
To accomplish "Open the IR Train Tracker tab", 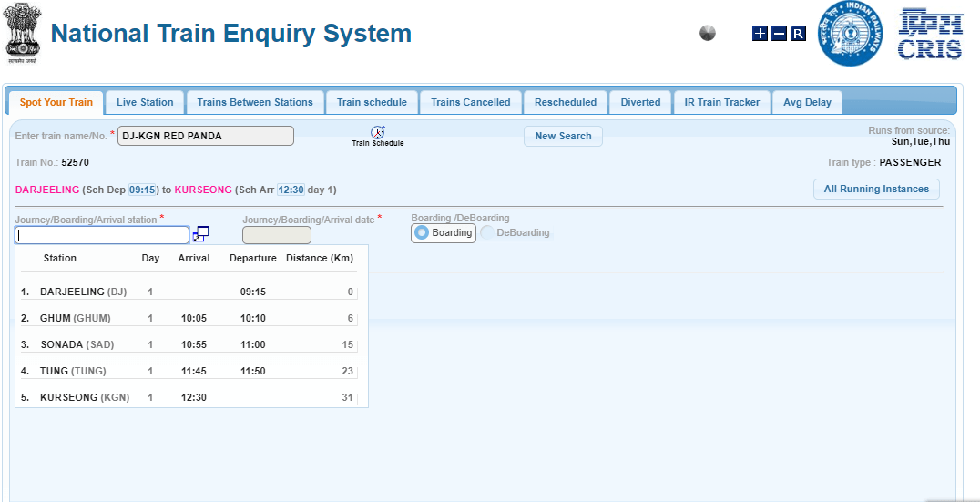I will [x=722, y=103].
